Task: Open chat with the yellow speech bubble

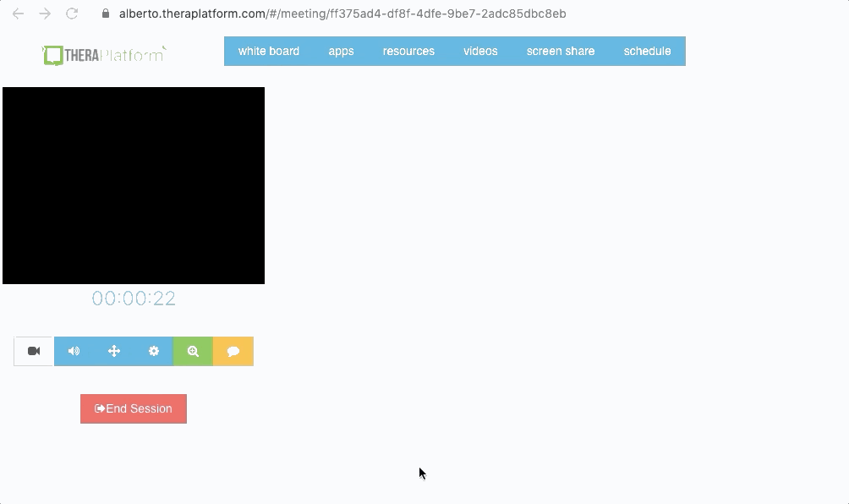Action: [x=233, y=351]
